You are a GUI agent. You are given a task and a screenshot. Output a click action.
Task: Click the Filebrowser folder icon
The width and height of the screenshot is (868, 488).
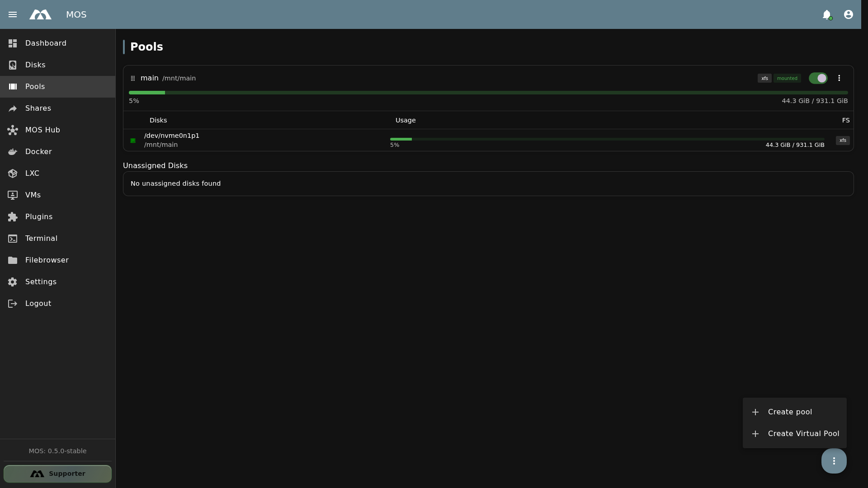point(13,260)
